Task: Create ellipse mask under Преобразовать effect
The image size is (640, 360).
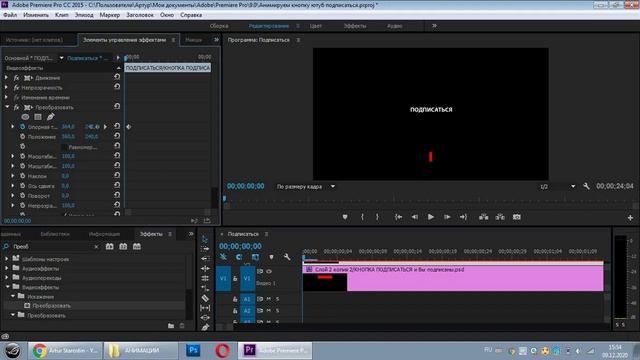Action: pyautogui.click(x=25, y=117)
